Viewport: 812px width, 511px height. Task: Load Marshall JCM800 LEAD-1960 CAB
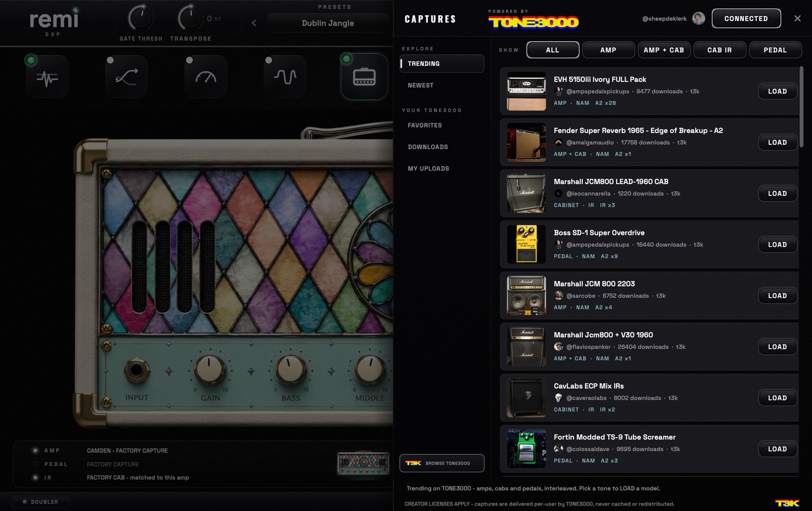pyautogui.click(x=778, y=193)
